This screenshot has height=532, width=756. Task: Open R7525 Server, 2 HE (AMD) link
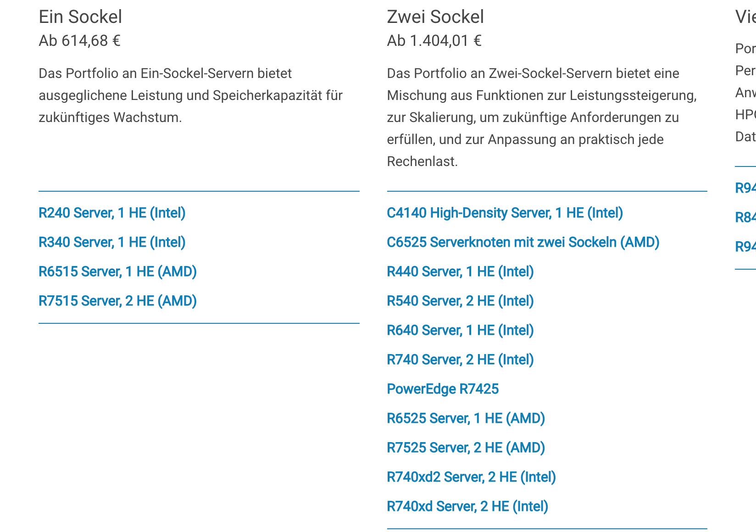pyautogui.click(x=466, y=448)
